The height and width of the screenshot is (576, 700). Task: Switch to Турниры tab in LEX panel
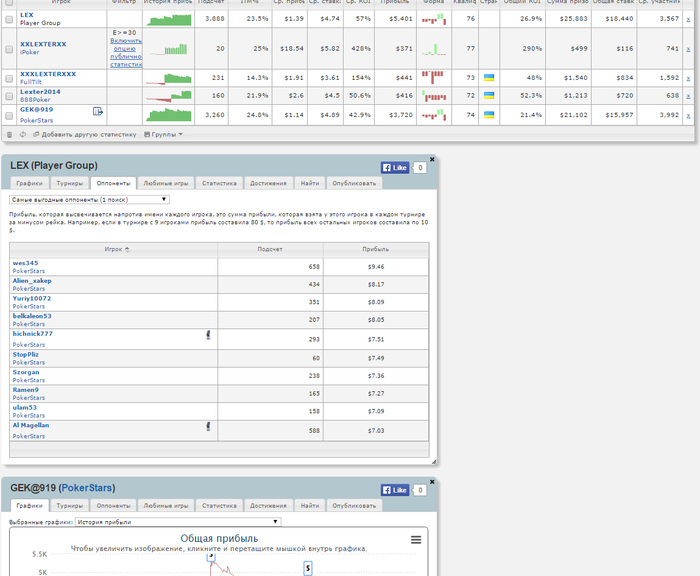point(70,183)
